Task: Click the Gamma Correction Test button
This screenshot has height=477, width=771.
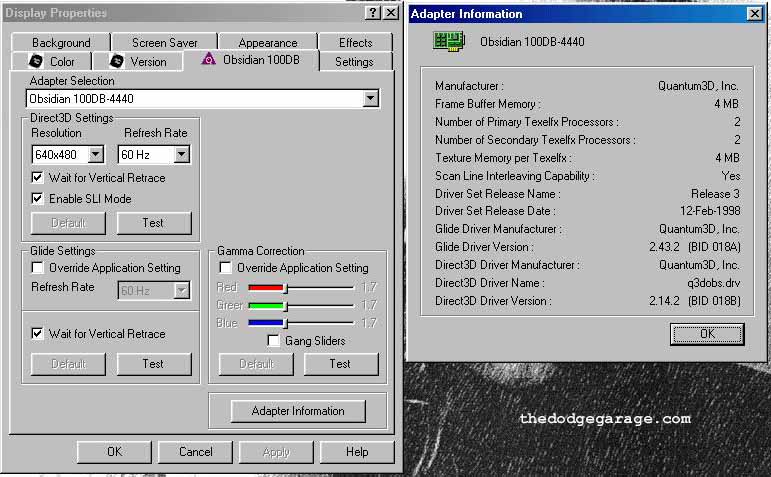Action: pyautogui.click(x=341, y=364)
